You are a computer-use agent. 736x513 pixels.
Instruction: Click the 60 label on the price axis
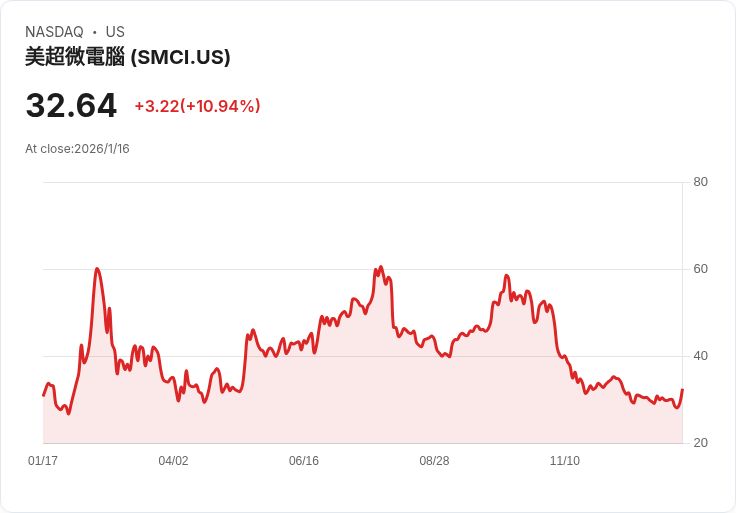[x=700, y=269]
